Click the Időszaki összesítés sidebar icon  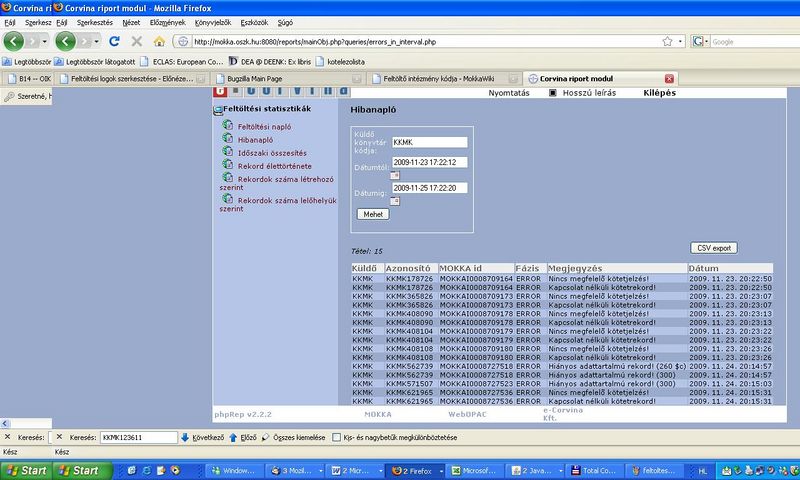click(x=228, y=152)
